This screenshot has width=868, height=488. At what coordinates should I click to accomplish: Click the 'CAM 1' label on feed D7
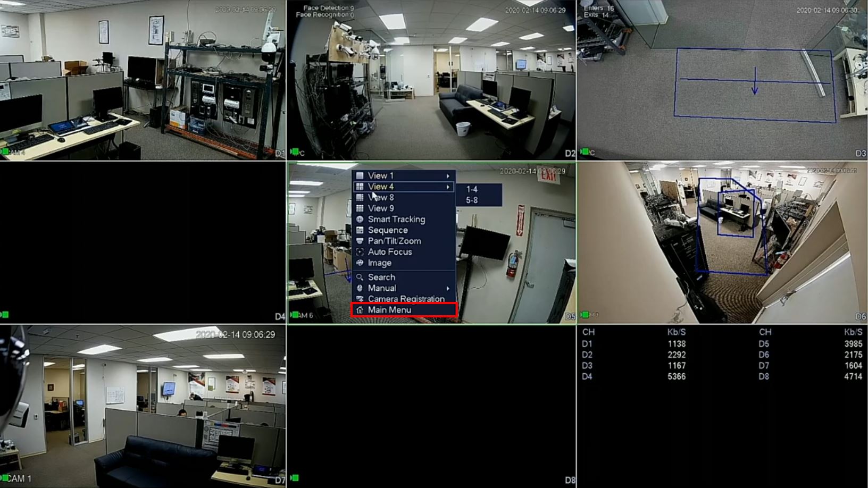click(x=19, y=478)
